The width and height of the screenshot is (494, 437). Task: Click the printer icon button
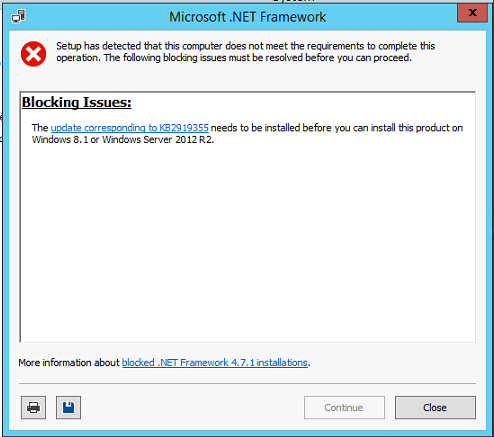coord(33,407)
